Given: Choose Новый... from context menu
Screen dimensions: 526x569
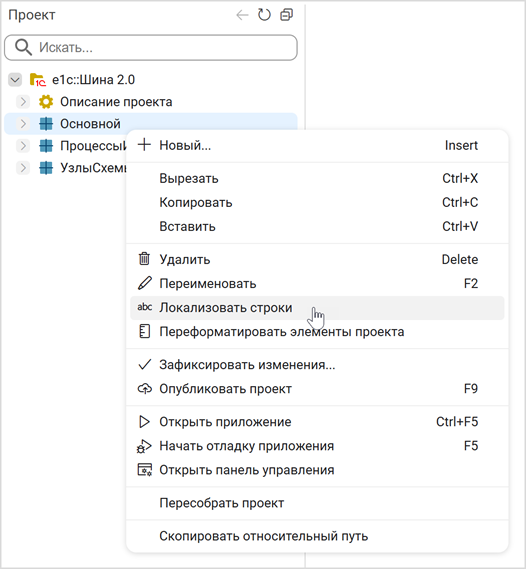Looking at the screenshot, I should tap(317, 145).
